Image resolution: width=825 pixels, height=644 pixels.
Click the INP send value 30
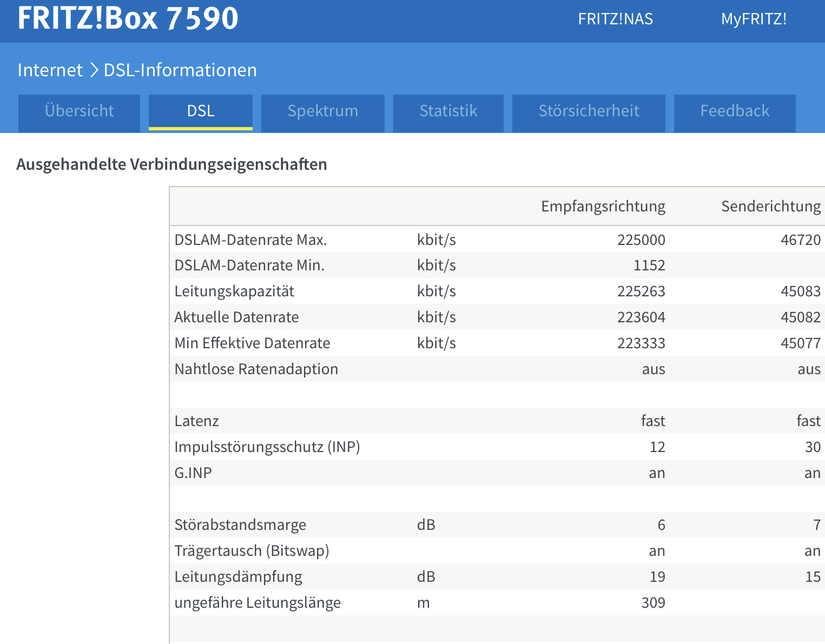coord(813,447)
